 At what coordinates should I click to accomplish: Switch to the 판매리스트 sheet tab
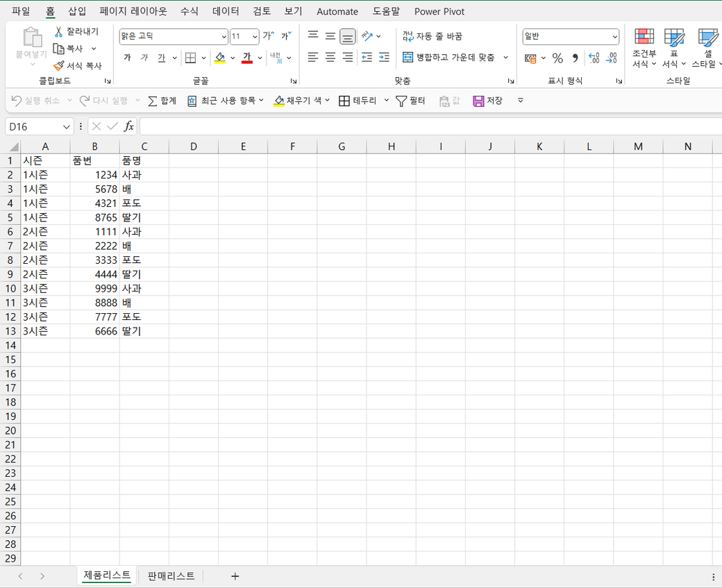pos(171,576)
